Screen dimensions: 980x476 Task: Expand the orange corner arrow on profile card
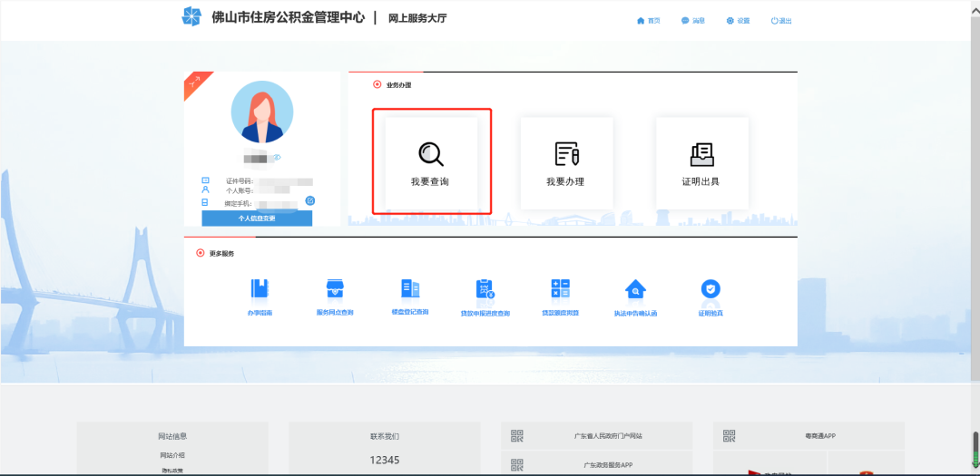pyautogui.click(x=194, y=82)
